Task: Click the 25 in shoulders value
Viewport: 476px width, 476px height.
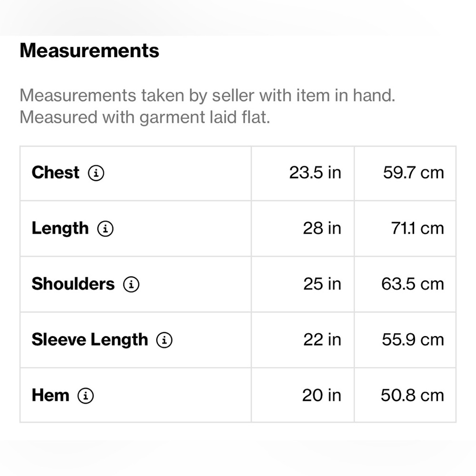Action: pos(322,284)
